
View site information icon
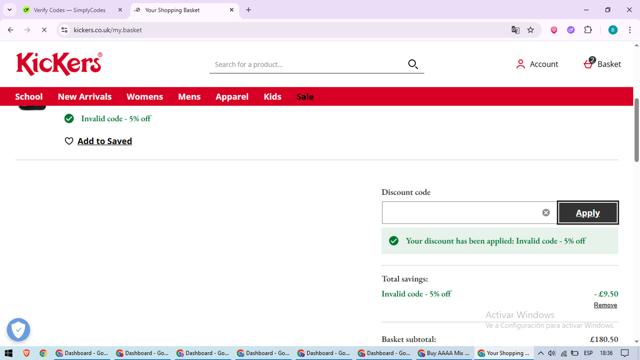64,30
